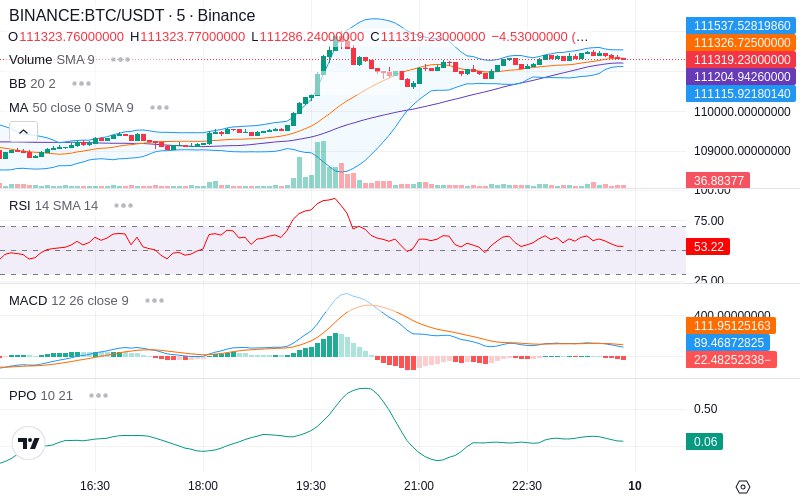Click the 22:30 time axis label
Screen dimensions: 800x500
[527, 486]
